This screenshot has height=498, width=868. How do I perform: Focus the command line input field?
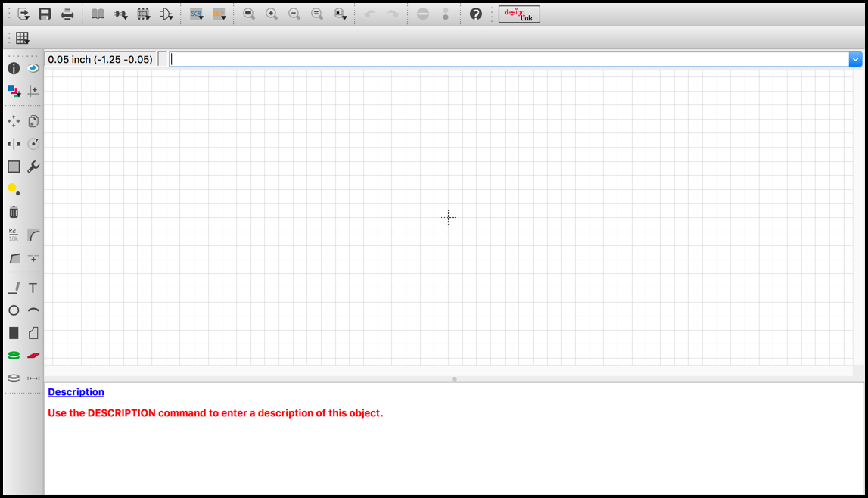click(509, 59)
